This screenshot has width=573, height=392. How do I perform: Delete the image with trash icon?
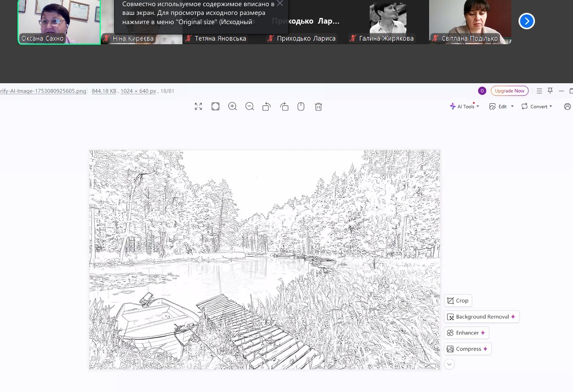click(319, 106)
